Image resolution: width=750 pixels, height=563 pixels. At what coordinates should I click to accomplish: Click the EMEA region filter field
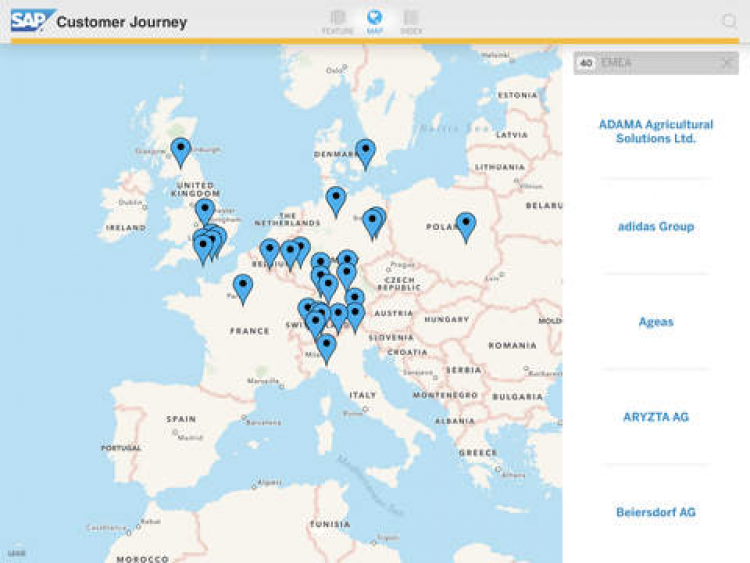pos(656,63)
